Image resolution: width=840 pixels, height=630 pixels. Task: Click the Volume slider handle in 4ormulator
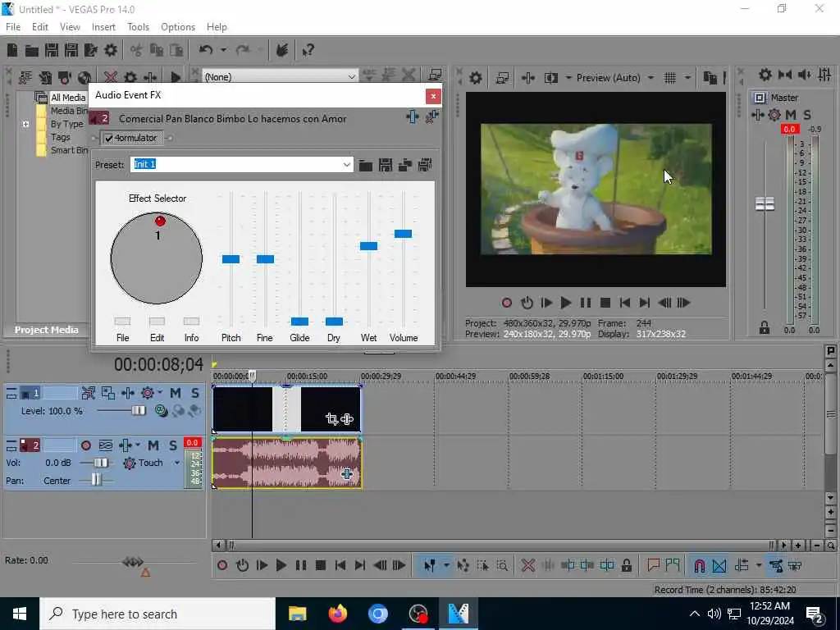point(403,234)
